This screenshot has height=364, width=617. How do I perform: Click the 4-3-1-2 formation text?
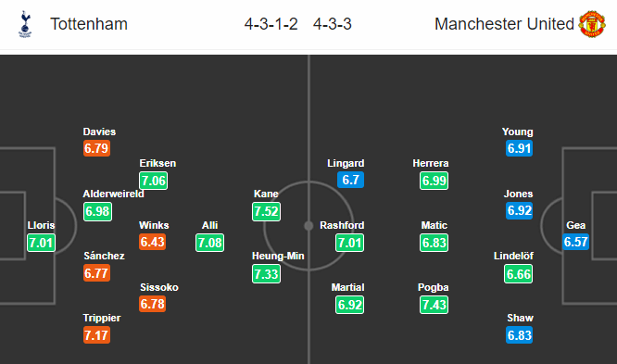[x=271, y=24]
